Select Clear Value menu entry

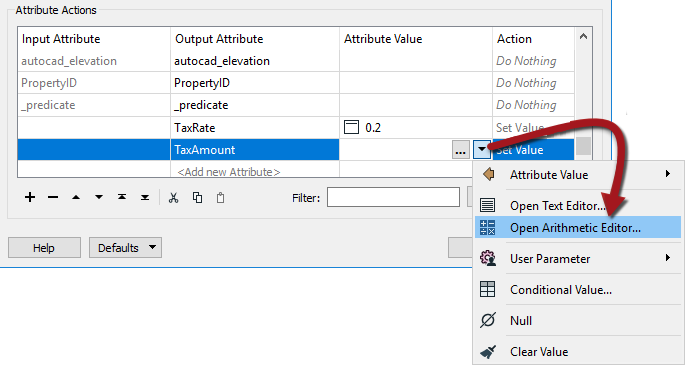[x=578, y=351]
